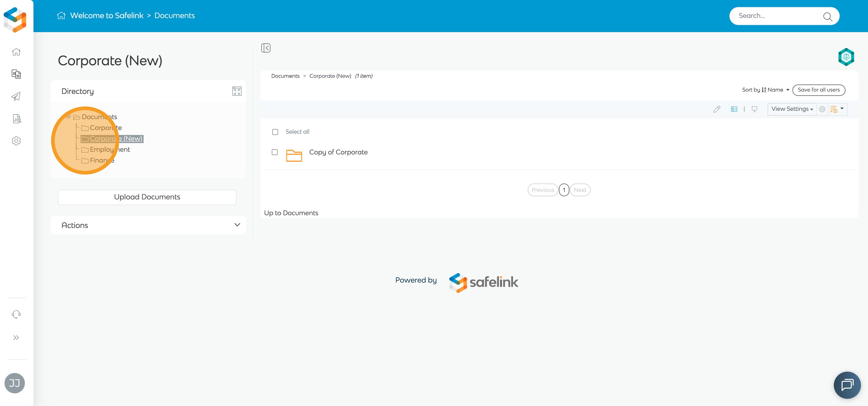Open the settings gear in the left sidebar
868x406 pixels.
[16, 141]
